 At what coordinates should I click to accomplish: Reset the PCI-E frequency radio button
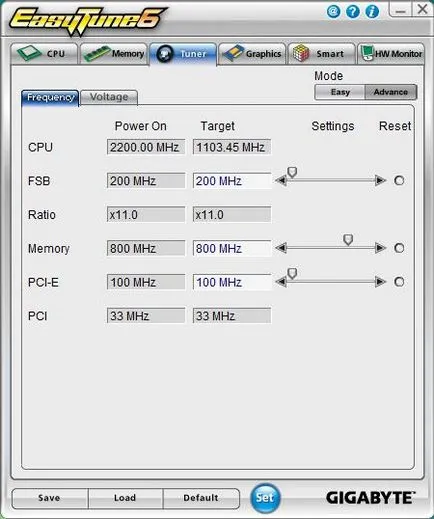(399, 282)
